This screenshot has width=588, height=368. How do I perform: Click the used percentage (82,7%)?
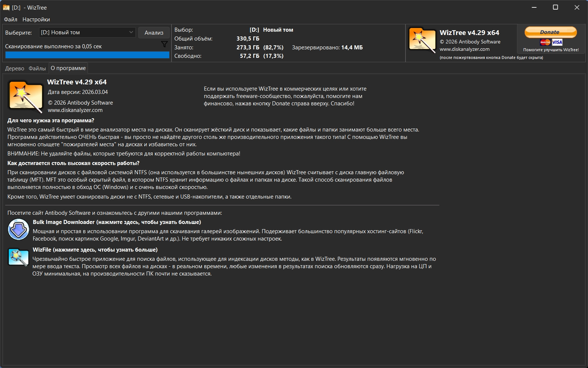coord(273,48)
